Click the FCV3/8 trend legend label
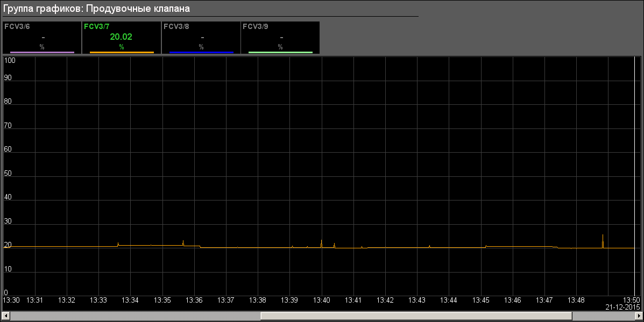The image size is (644, 322). click(x=176, y=26)
